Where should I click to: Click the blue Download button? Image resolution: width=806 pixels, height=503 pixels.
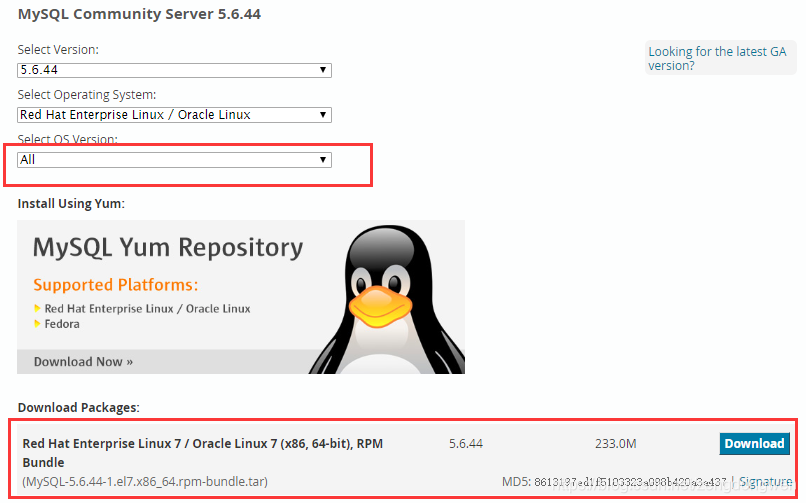tap(754, 443)
